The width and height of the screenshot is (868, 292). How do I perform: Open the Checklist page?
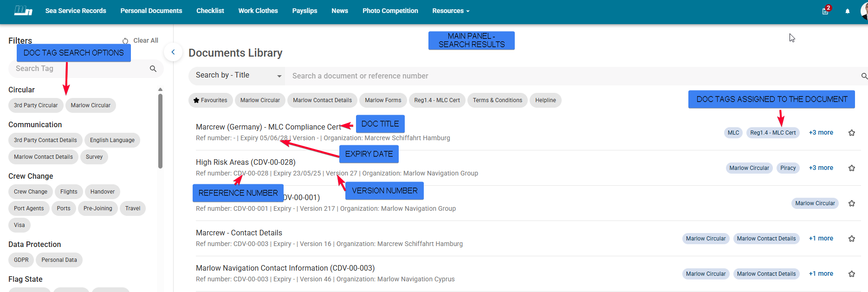pos(210,11)
